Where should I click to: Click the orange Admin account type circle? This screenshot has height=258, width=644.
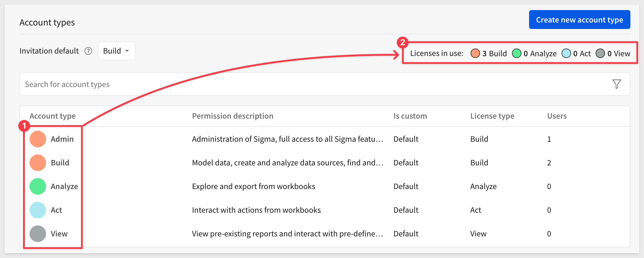coord(38,139)
